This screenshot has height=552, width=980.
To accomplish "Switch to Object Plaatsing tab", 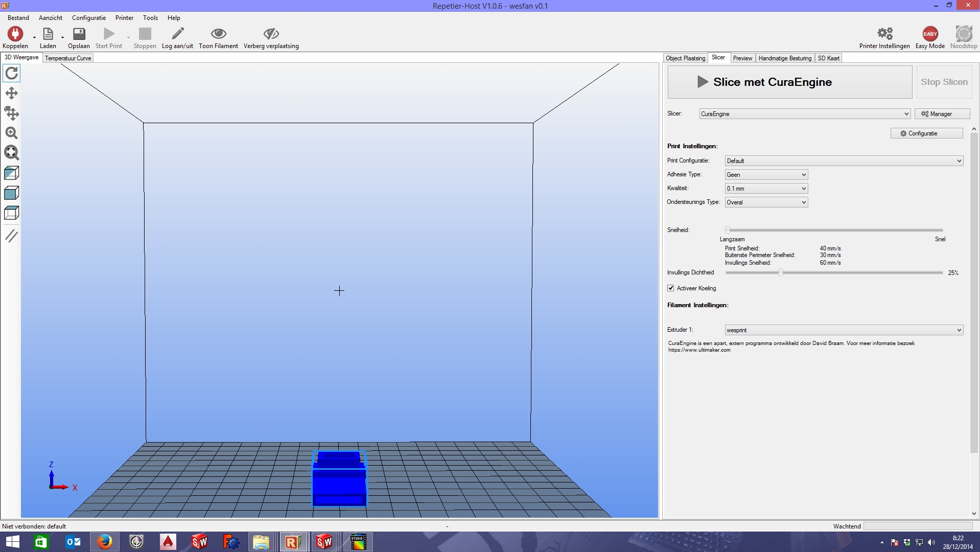I will (x=685, y=58).
